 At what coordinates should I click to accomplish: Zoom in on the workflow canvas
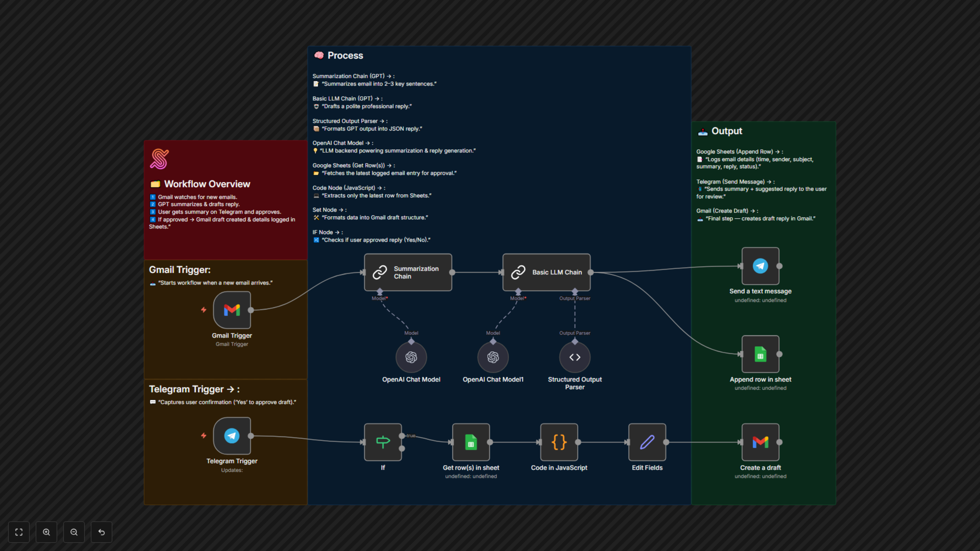coord(46,532)
